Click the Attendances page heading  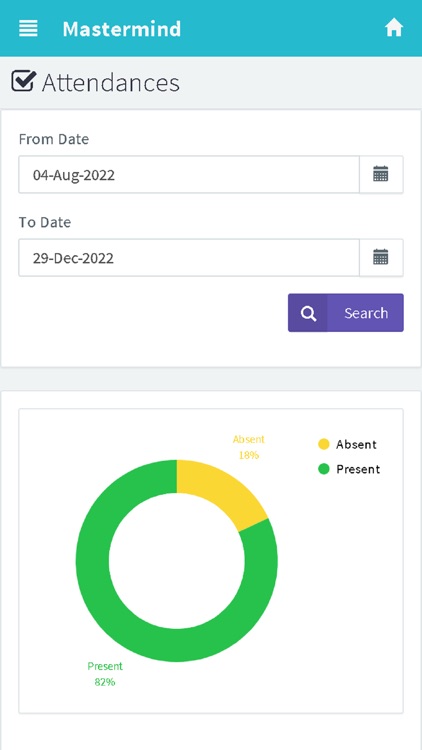tap(111, 82)
